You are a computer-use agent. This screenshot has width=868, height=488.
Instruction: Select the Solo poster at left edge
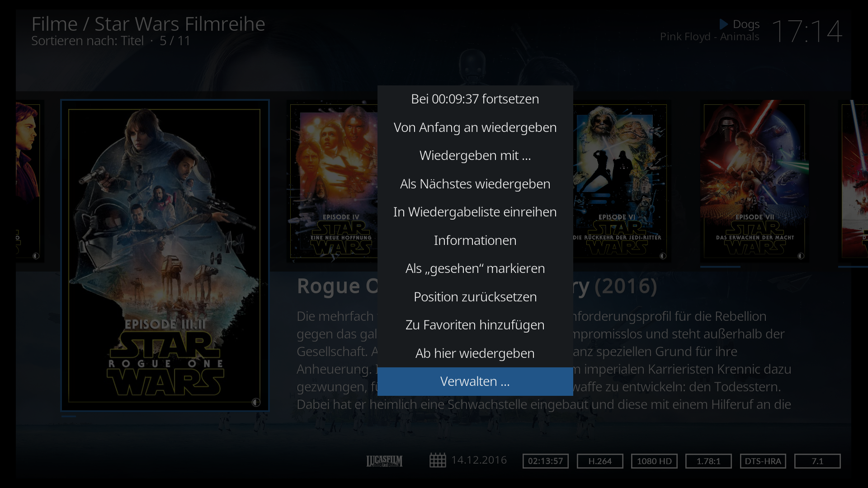pos(30,181)
